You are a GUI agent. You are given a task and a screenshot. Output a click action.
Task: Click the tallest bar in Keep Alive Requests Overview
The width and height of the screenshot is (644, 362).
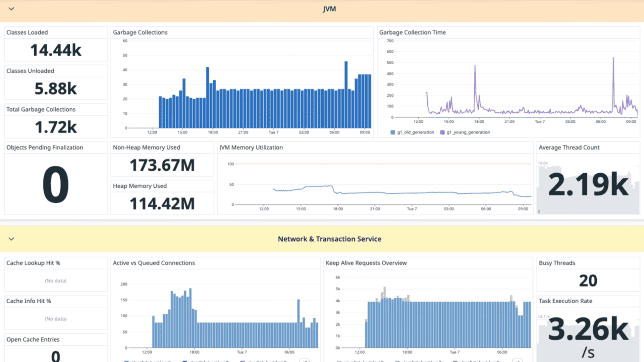(x=385, y=317)
